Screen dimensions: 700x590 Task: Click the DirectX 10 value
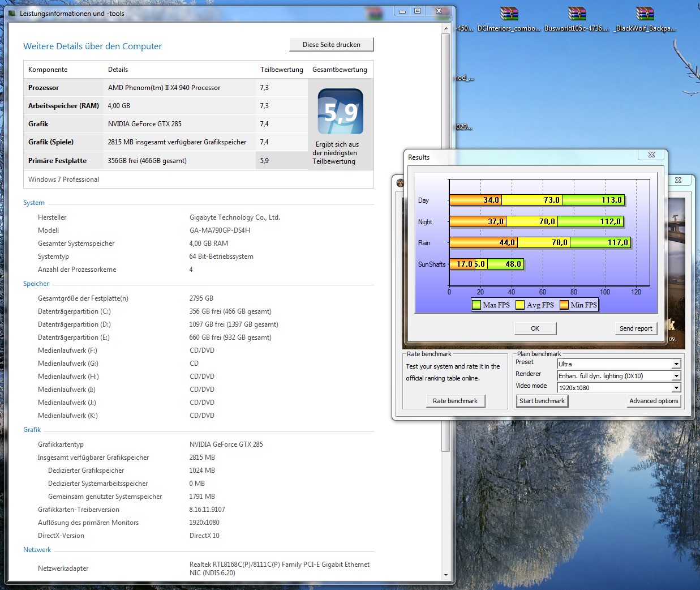click(x=204, y=536)
